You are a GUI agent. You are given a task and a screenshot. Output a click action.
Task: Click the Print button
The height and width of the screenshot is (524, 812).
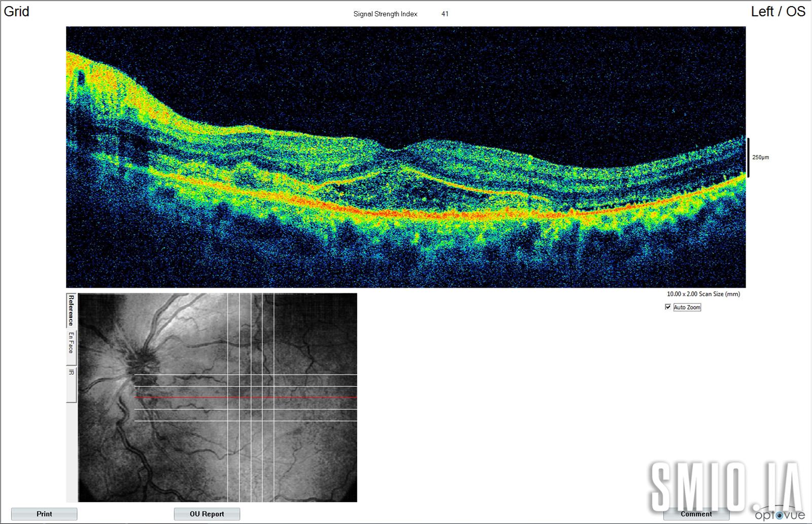(x=44, y=514)
